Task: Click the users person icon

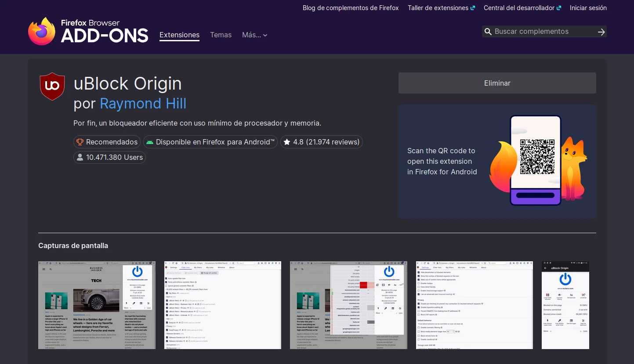Action: pyautogui.click(x=80, y=157)
